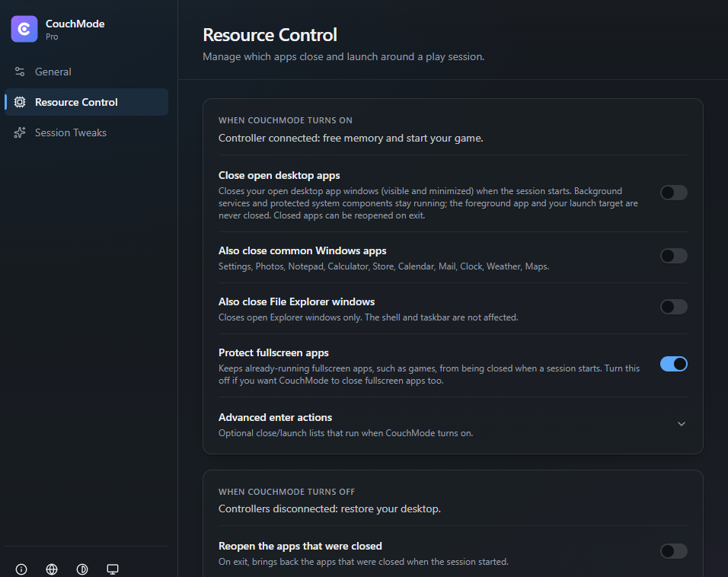728x577 pixels.
Task: Toggle Also close File Explorer windows
Action: 674,307
